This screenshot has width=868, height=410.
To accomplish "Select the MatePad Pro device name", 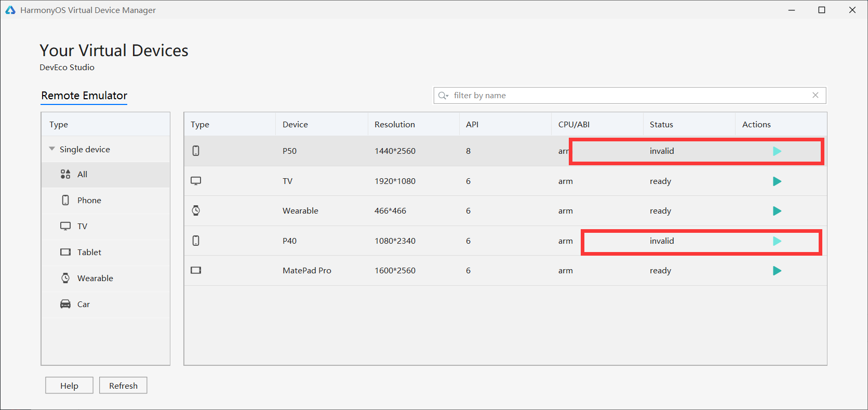I will pyautogui.click(x=307, y=271).
